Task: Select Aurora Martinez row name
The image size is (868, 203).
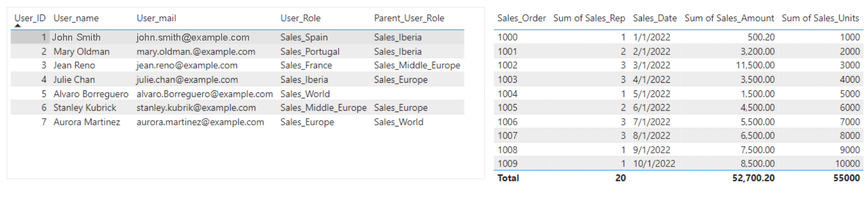Action: 87,122
